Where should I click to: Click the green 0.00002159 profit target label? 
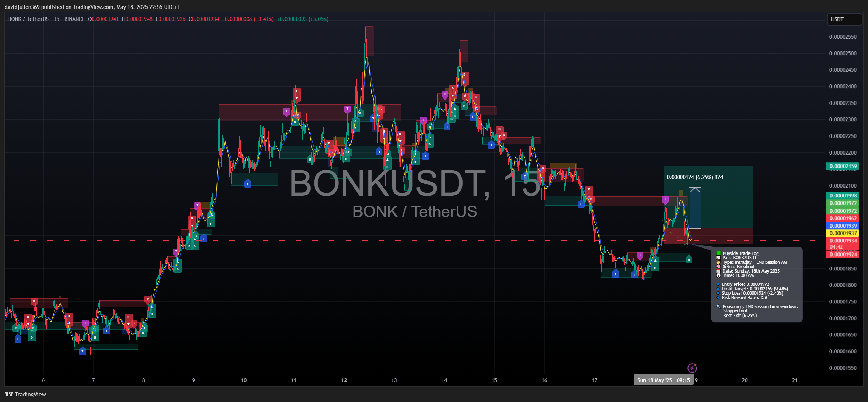click(x=843, y=166)
